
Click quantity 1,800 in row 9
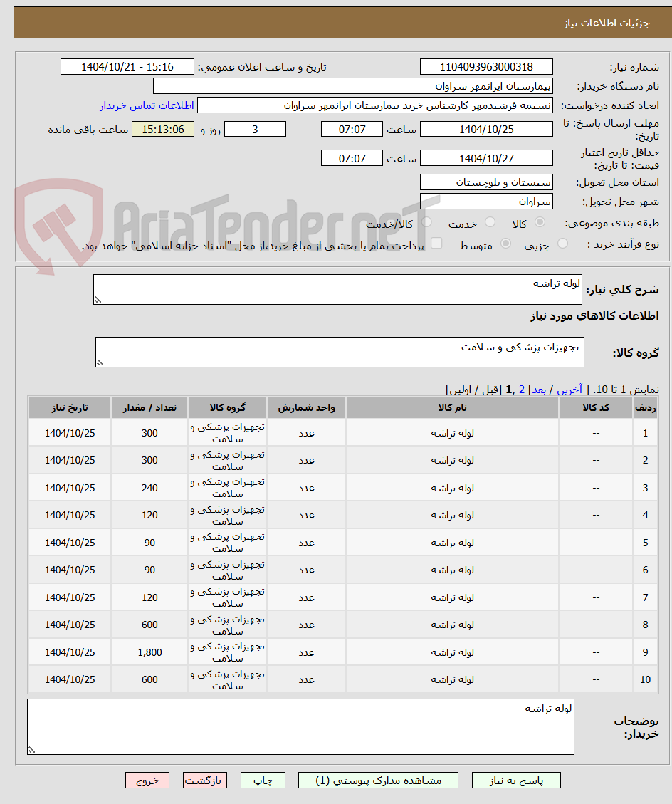(x=149, y=652)
